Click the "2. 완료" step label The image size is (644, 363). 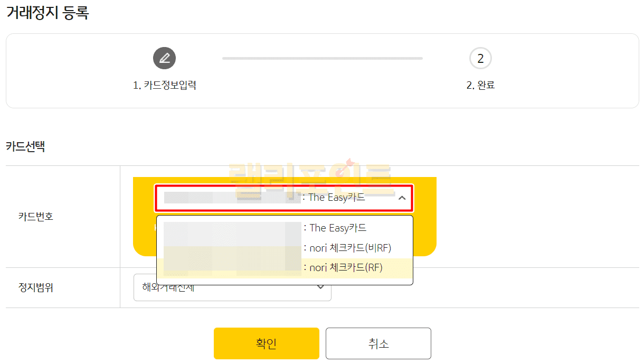480,85
